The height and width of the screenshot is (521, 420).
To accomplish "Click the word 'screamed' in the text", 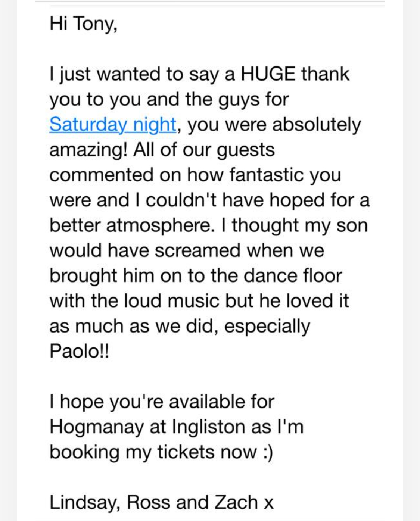I will point(197,250).
